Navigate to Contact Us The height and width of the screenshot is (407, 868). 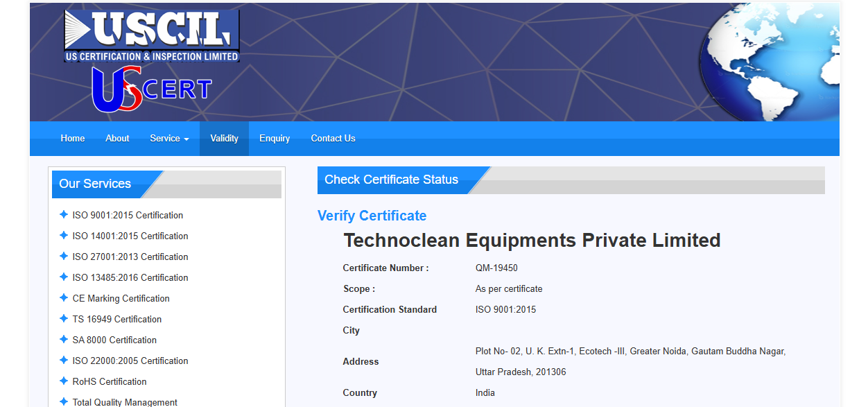click(x=333, y=139)
